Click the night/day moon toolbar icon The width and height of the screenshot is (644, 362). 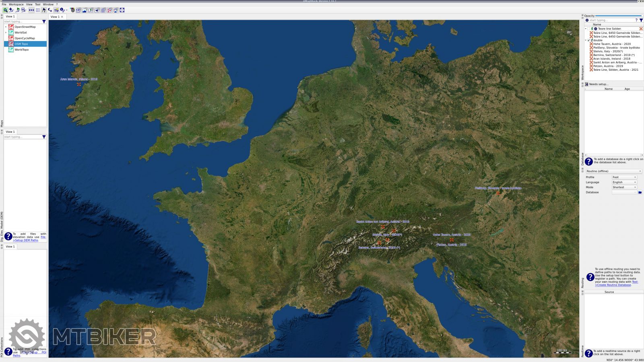tap(50, 10)
